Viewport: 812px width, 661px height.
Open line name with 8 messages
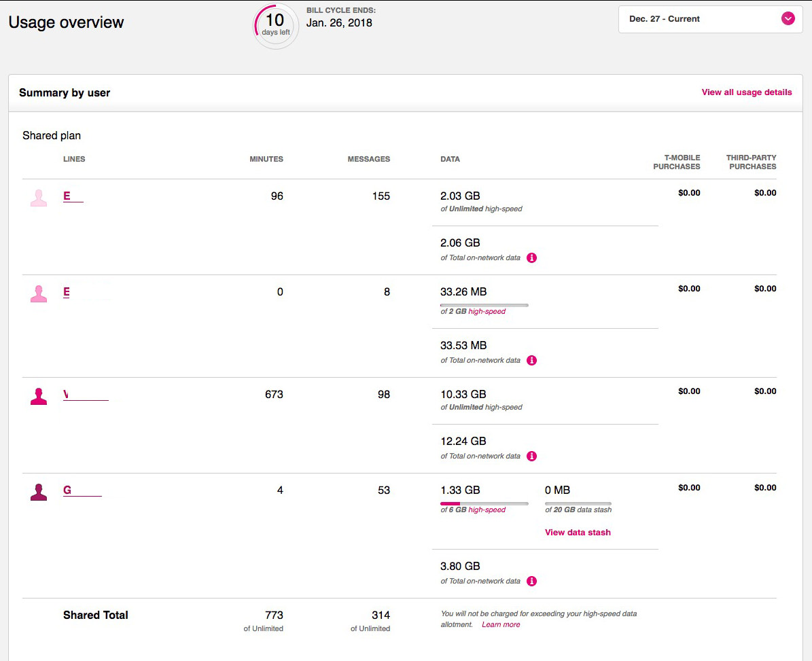pos(67,292)
